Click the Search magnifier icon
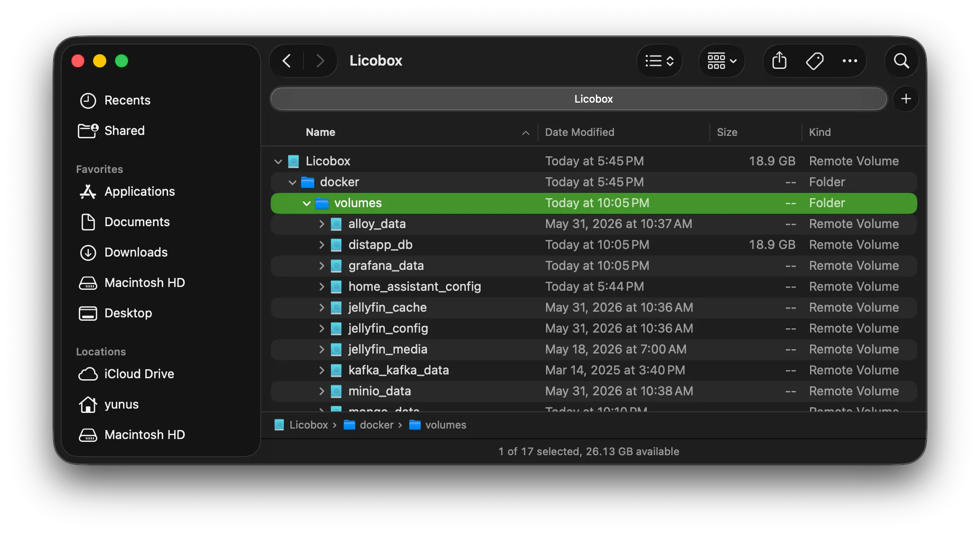This screenshot has height=535, width=980. pyautogui.click(x=901, y=61)
